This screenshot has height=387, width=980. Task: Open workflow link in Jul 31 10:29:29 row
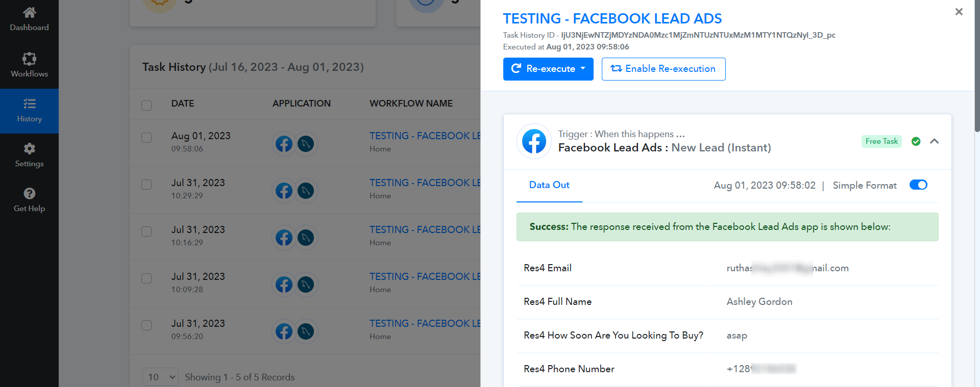[425, 183]
